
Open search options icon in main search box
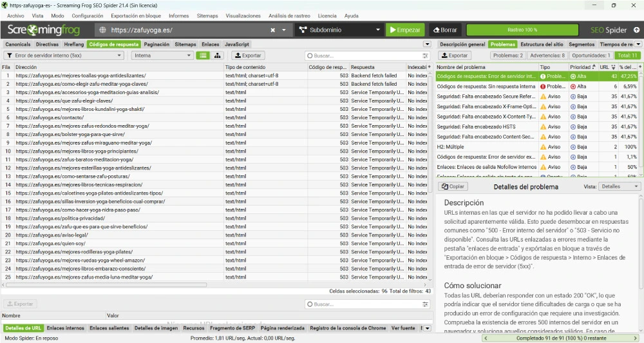[x=425, y=55]
